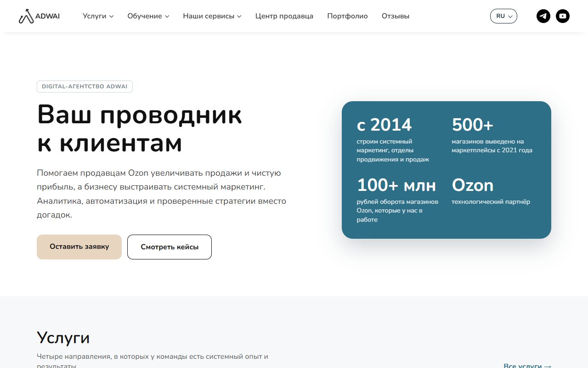588x368 pixels.
Task: Expand the Услуги dropdown menu
Action: click(x=98, y=16)
